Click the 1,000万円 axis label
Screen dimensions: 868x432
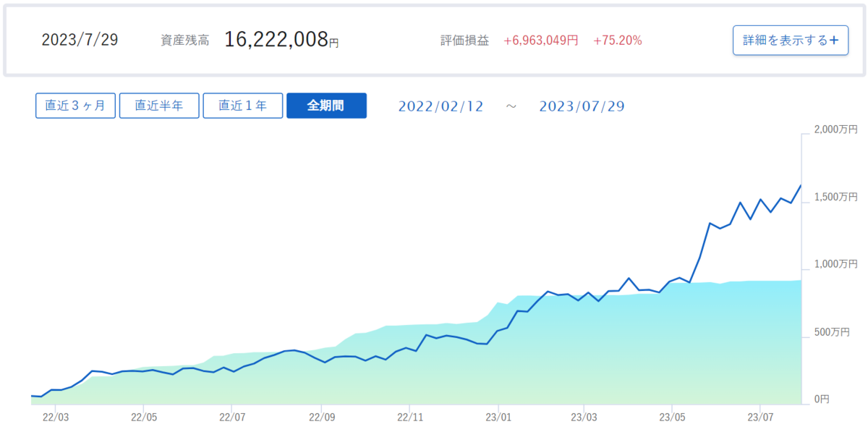[835, 264]
